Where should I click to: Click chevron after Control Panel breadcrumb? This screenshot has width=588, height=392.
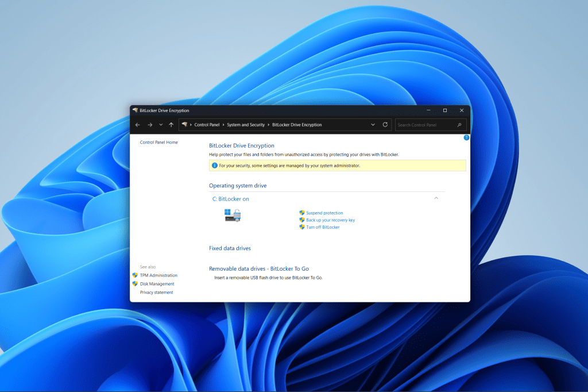coord(223,125)
